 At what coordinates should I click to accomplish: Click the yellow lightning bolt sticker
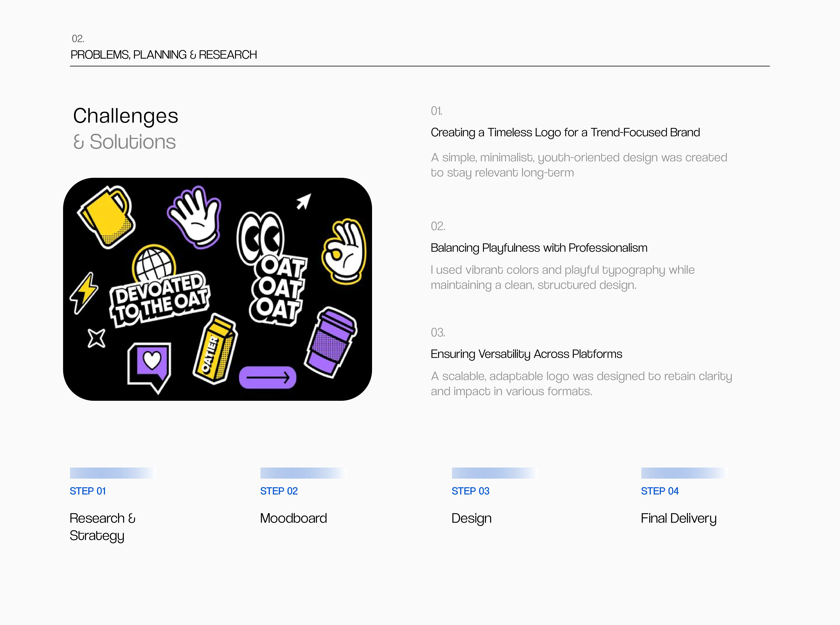(84, 292)
